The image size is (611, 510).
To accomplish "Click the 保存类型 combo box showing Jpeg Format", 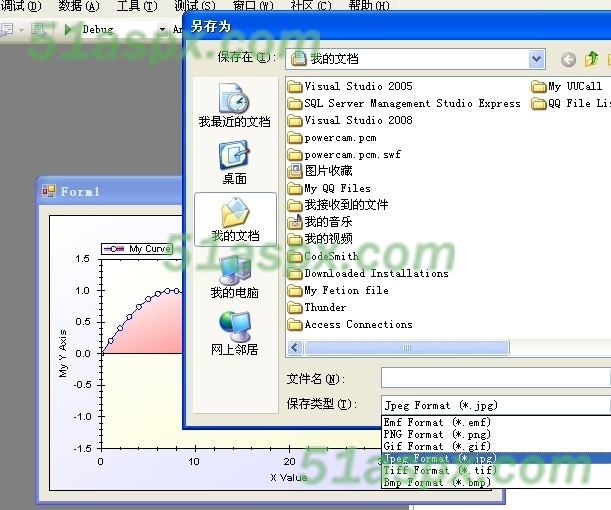I will (496, 405).
